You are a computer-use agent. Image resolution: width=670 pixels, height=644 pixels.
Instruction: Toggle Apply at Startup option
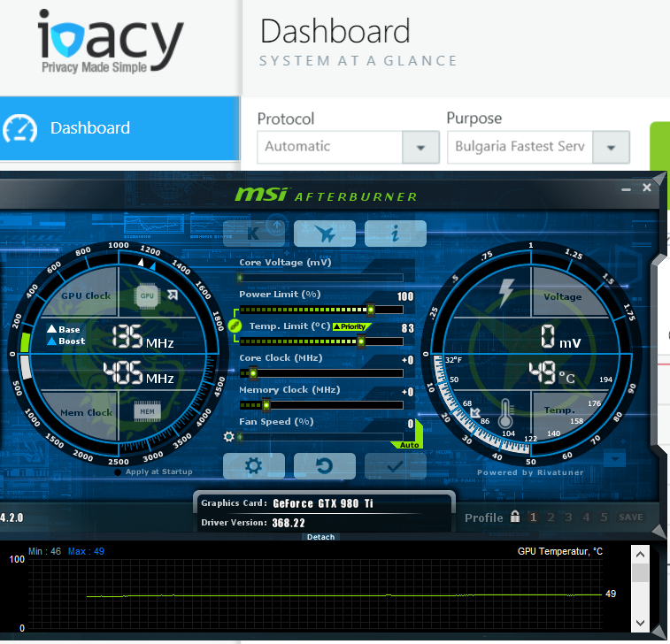pyautogui.click(x=154, y=471)
